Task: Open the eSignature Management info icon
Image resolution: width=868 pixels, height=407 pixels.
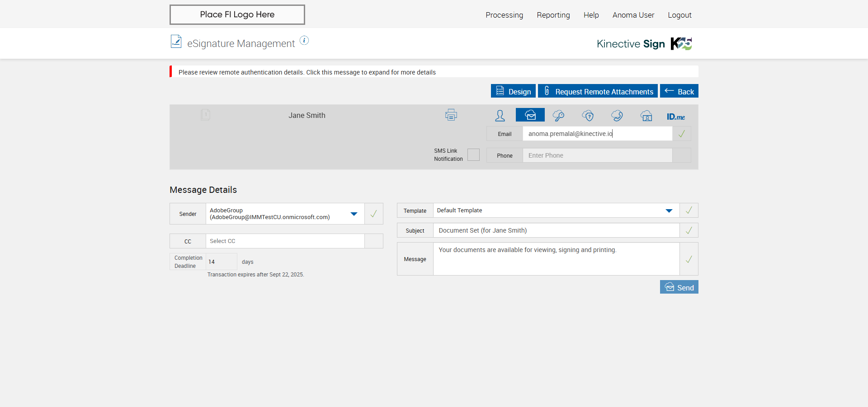Action: click(304, 41)
